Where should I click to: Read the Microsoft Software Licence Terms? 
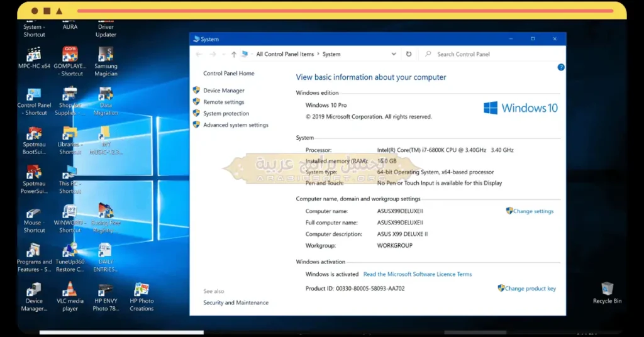[x=418, y=274]
